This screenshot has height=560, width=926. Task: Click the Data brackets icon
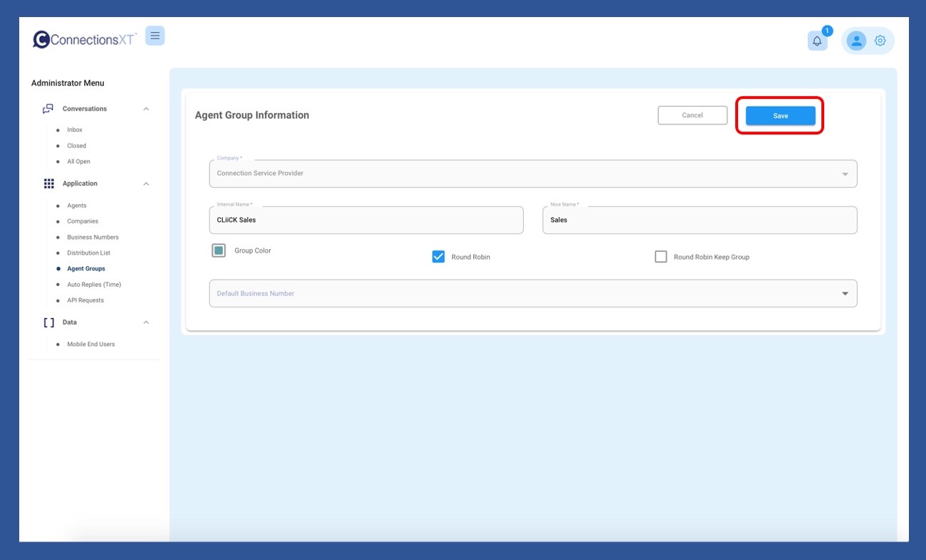click(48, 322)
